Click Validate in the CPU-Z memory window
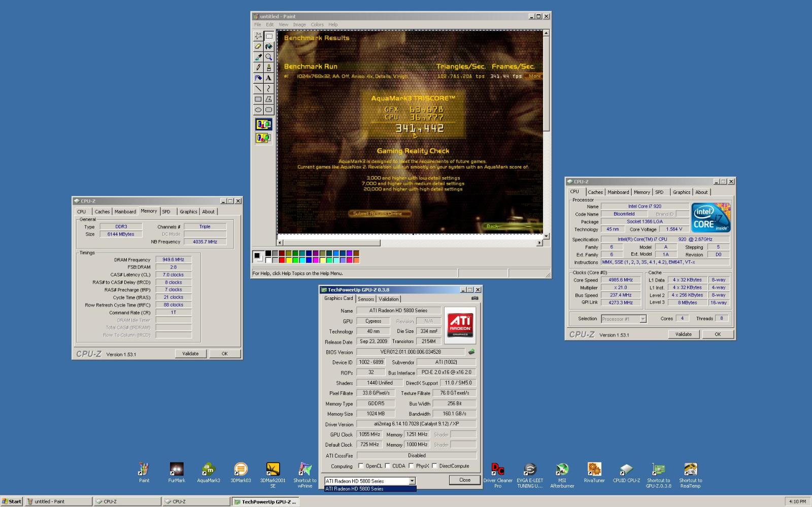Screen dimensions: 812x507 190,354
